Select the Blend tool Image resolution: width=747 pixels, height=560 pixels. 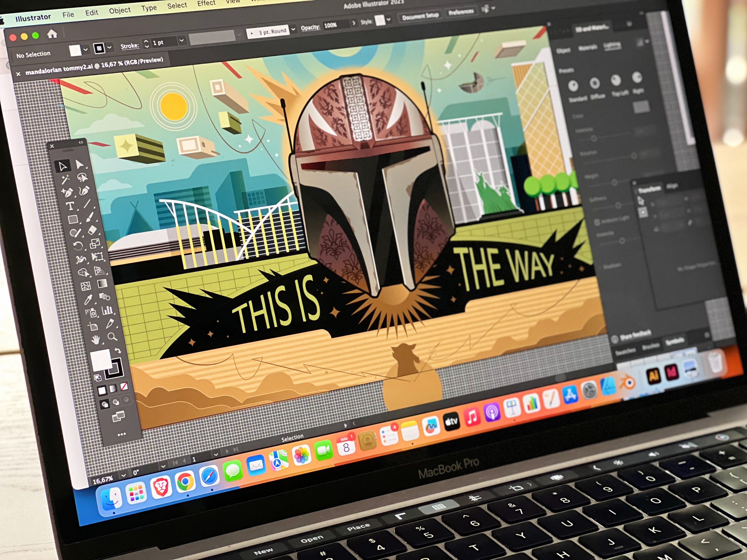(x=105, y=297)
